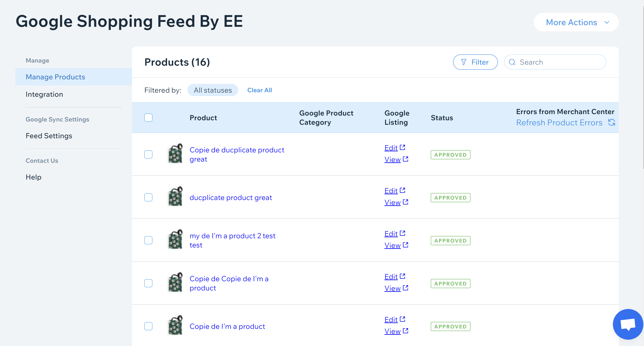Tick the select-all checkbox in table header
Screen dimensions: 644x346
(x=148, y=118)
